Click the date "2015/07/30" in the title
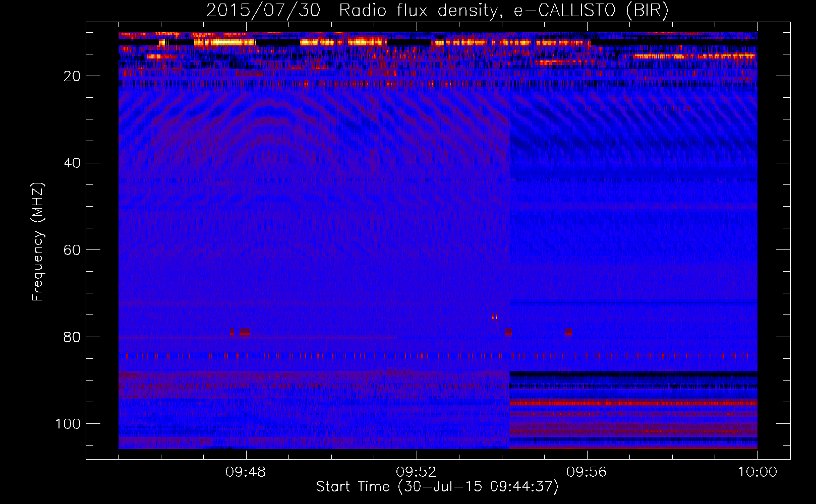816x504 pixels. (x=263, y=11)
